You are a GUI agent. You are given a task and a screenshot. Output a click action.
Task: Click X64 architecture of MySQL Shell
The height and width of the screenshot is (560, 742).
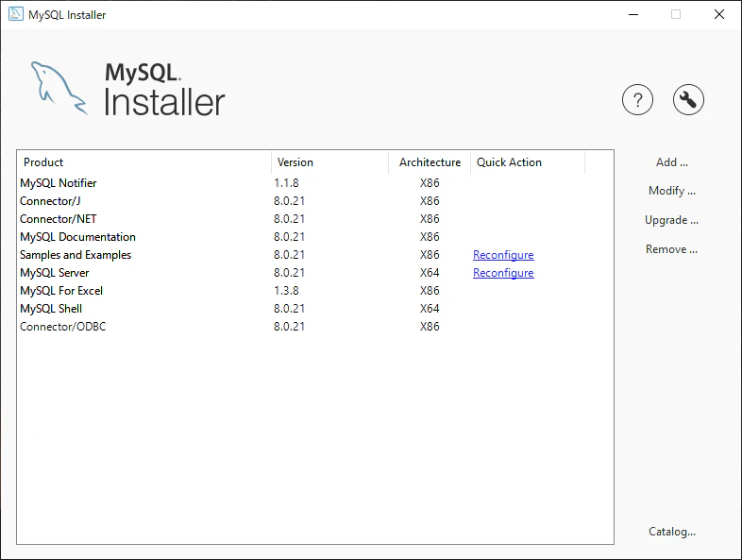coord(430,309)
